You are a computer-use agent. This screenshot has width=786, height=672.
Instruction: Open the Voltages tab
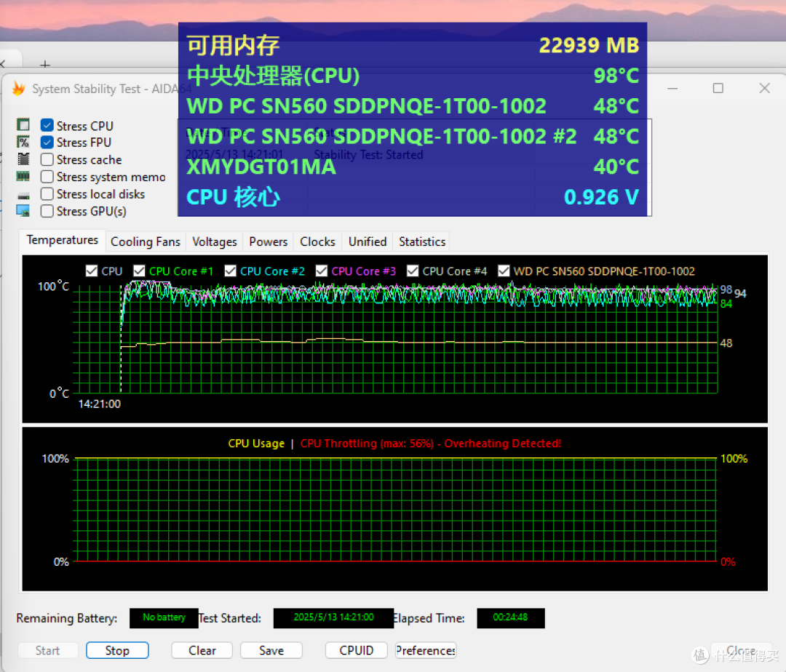215,242
